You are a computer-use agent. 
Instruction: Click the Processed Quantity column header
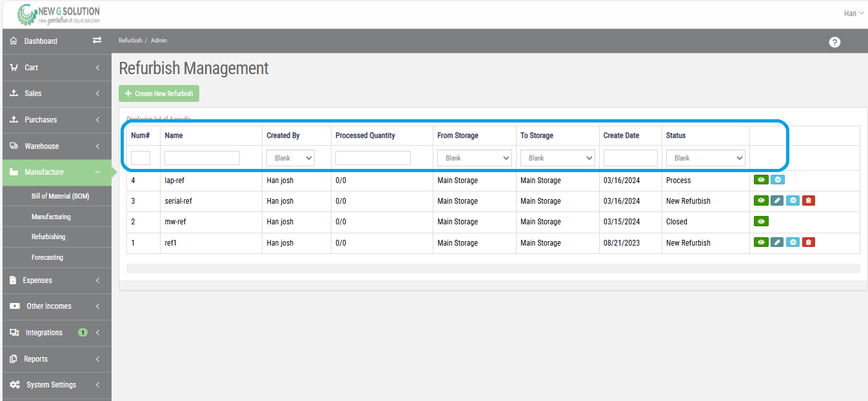[x=365, y=135]
